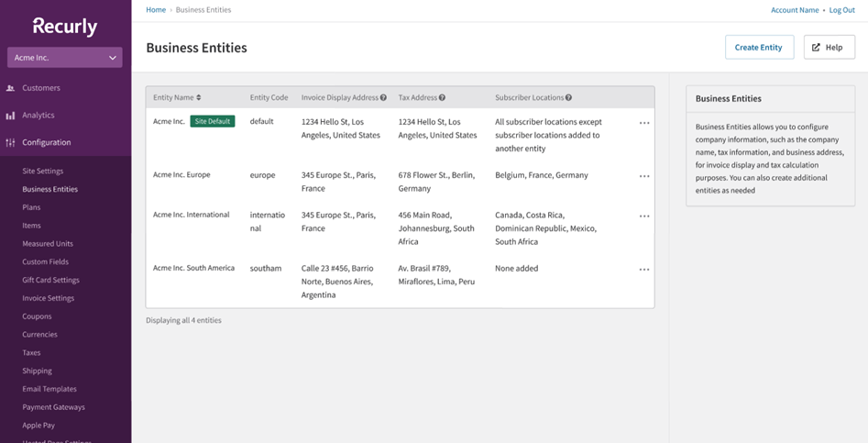Image resolution: width=868 pixels, height=443 pixels.
Task: Click the Analytics bar chart icon
Action: 10,116
